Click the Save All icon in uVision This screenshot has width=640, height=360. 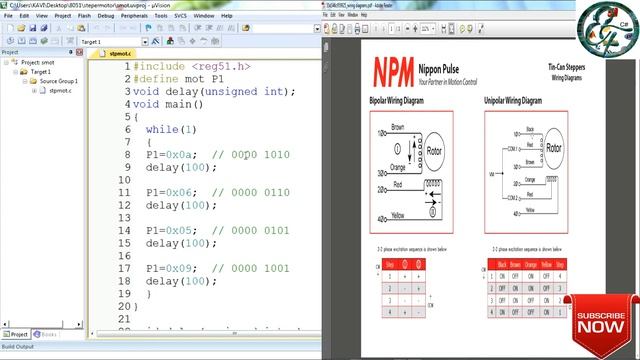point(44,28)
